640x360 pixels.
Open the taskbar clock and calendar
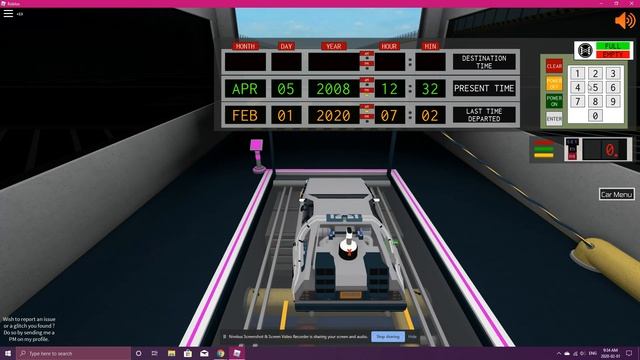coord(610,353)
